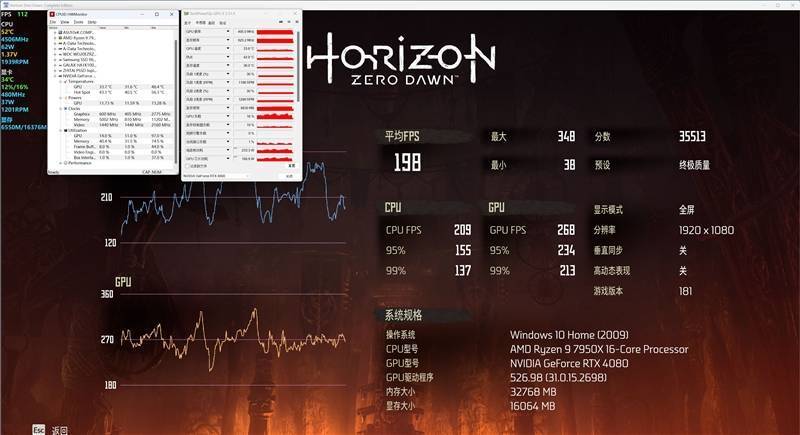Open the GPU-Z hamburger menu icon

click(296, 22)
